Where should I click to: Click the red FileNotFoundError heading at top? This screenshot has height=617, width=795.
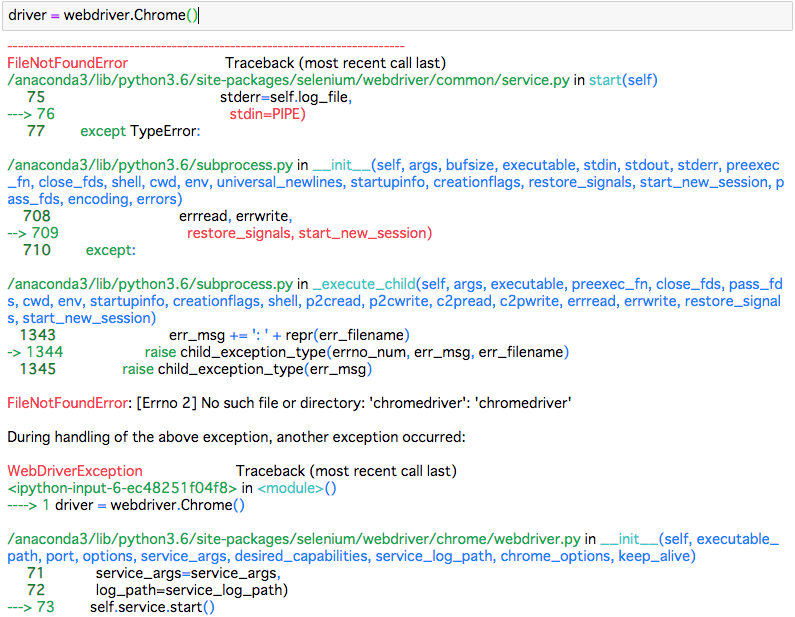[67, 63]
